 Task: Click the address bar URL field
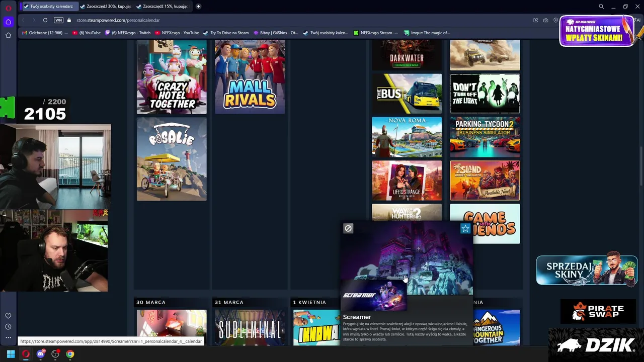tap(302, 20)
